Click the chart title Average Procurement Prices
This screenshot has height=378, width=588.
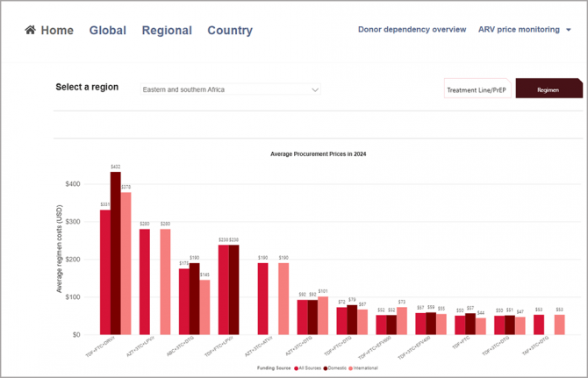pyautogui.click(x=318, y=154)
